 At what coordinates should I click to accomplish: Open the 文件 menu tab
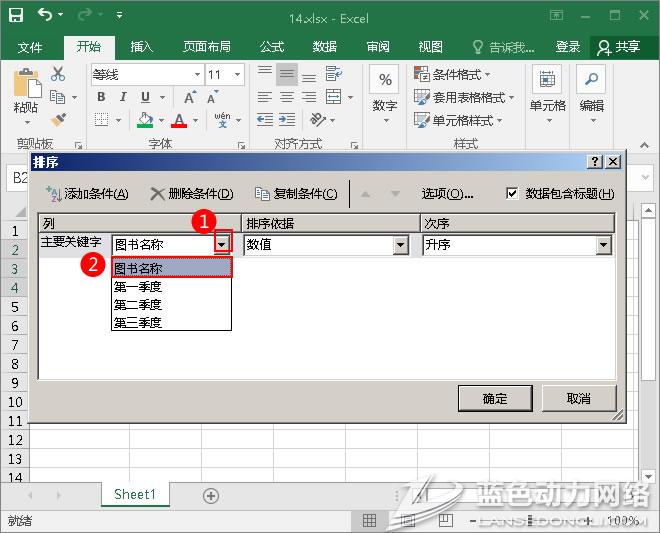pyautogui.click(x=30, y=47)
